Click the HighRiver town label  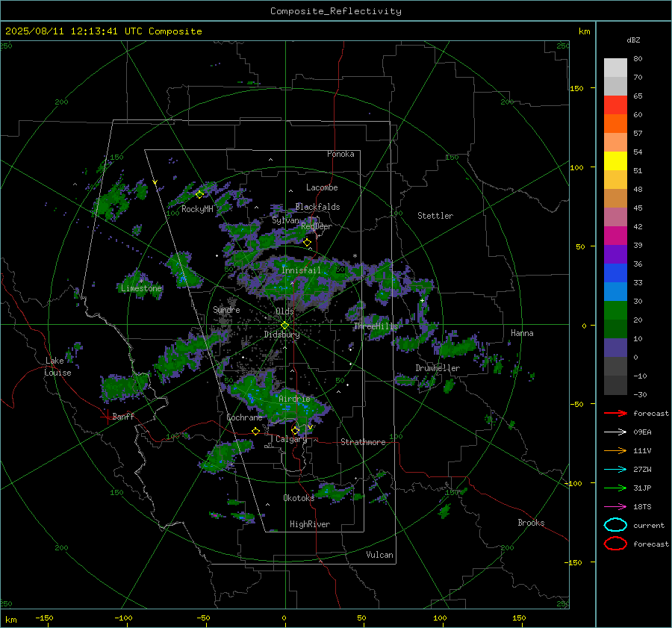pos(310,524)
